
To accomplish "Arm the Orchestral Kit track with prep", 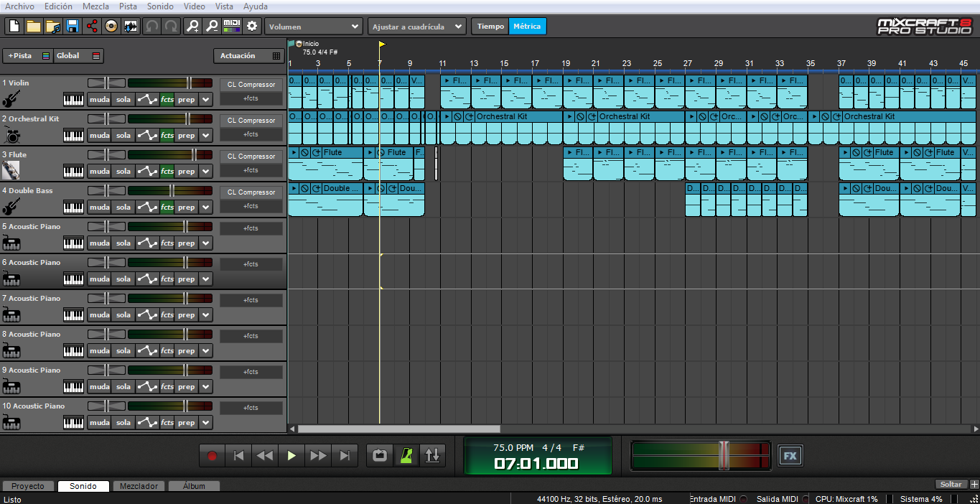I will [187, 136].
